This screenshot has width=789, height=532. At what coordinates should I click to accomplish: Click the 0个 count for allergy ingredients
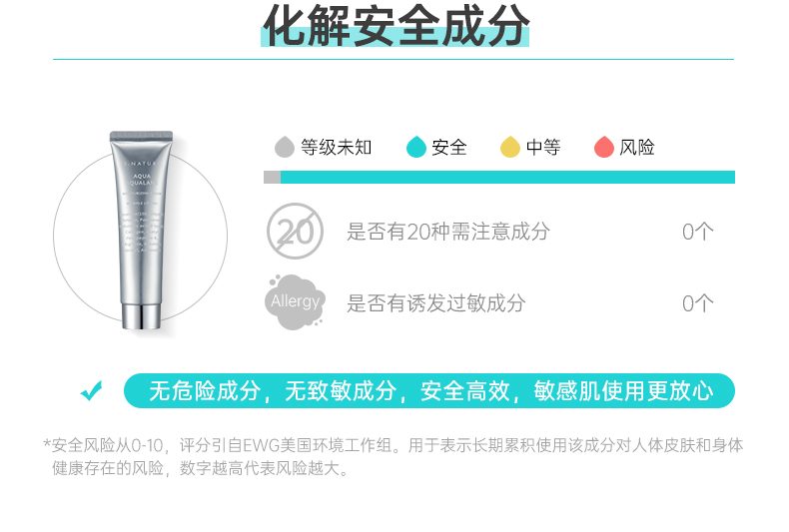coord(698,303)
